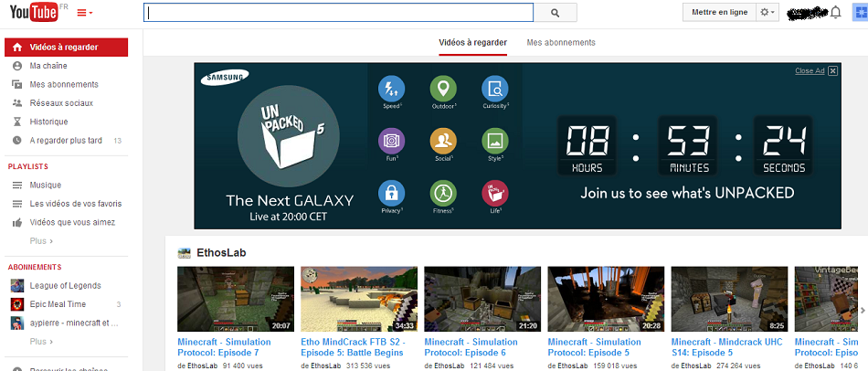Open Mindcrack UHC S14 Episode 5 thumbnail

click(730, 299)
